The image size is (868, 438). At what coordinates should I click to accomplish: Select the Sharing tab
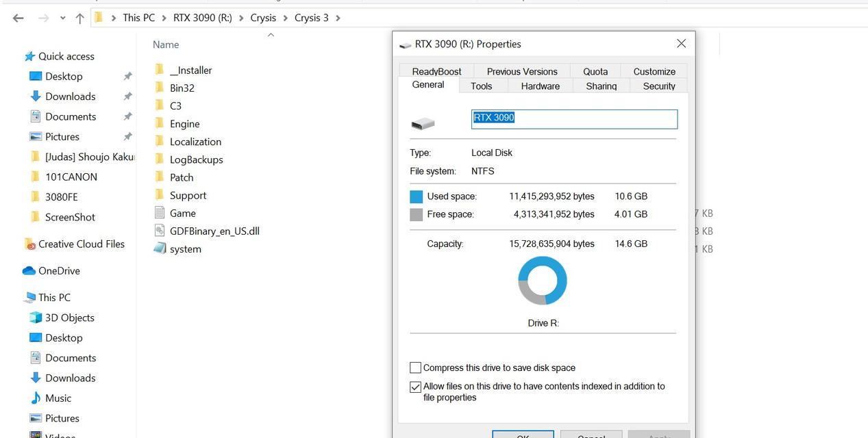[602, 86]
